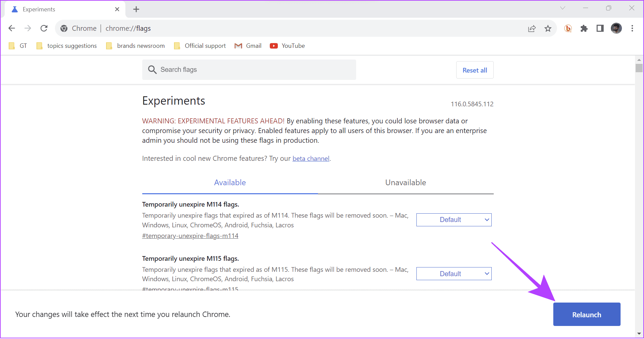Open the Bing extension icon
The width and height of the screenshot is (644, 339).
coord(568,29)
